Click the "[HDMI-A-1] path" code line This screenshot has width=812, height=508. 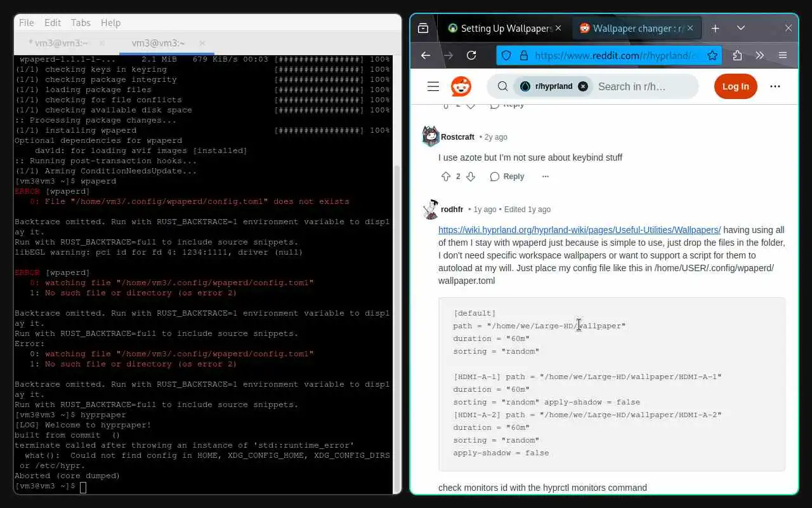tap(587, 377)
